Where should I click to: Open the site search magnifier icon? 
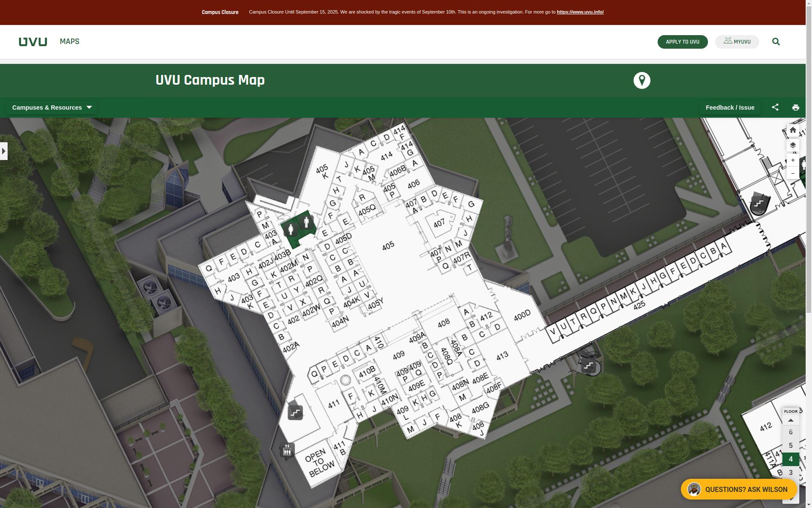pyautogui.click(x=776, y=41)
